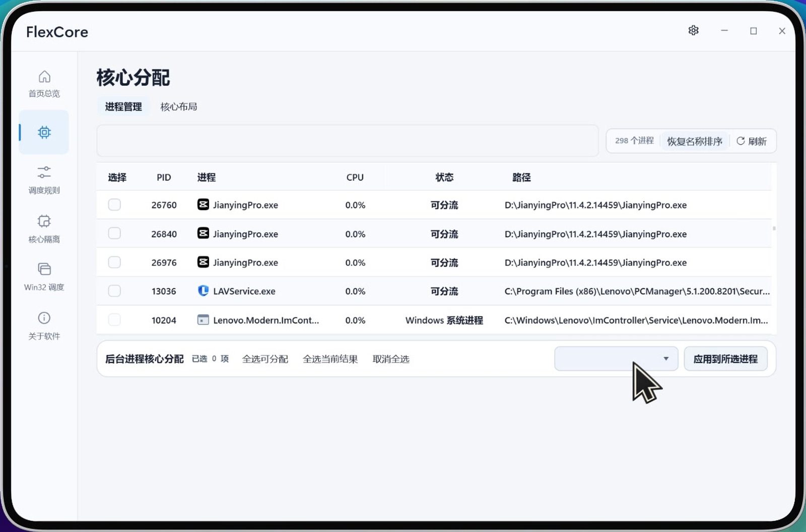This screenshot has height=532, width=806.
Task: Sort by the PID column header
Action: tap(164, 177)
